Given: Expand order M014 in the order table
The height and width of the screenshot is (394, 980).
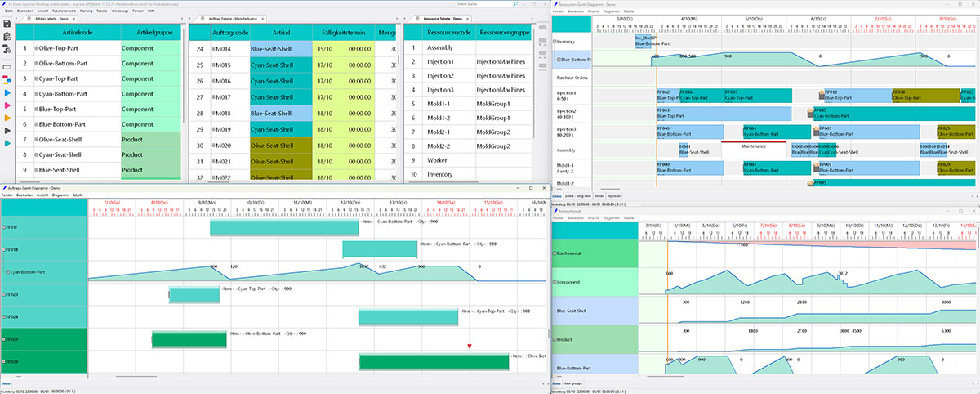Looking at the screenshot, I should pyautogui.click(x=214, y=48).
